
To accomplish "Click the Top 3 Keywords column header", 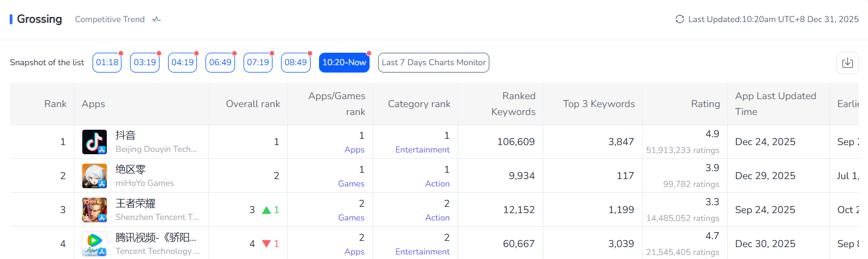I will click(x=599, y=104).
